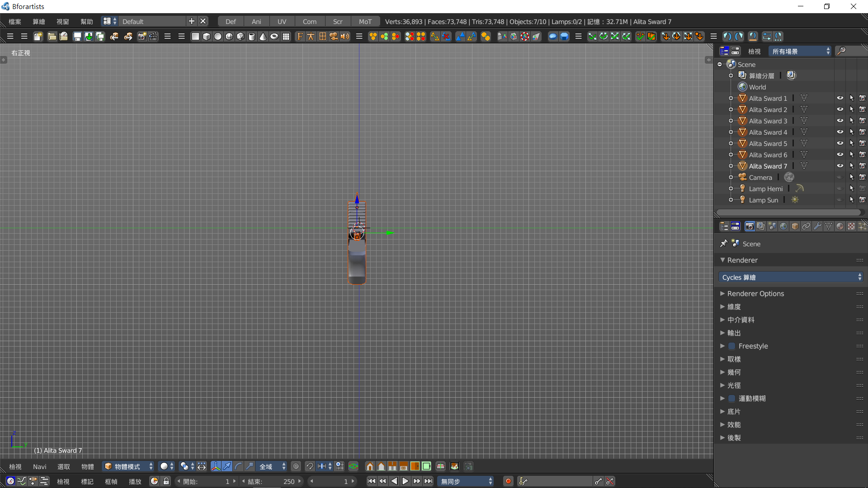Enable the 運動模糊 checkbox
868x488 pixels.
pos(731,399)
